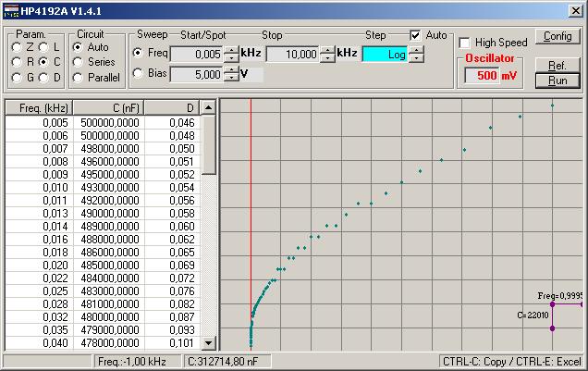Click the CTRL-C Copy / CTRL-E Excel hint
588x371 pixels.
511,362
